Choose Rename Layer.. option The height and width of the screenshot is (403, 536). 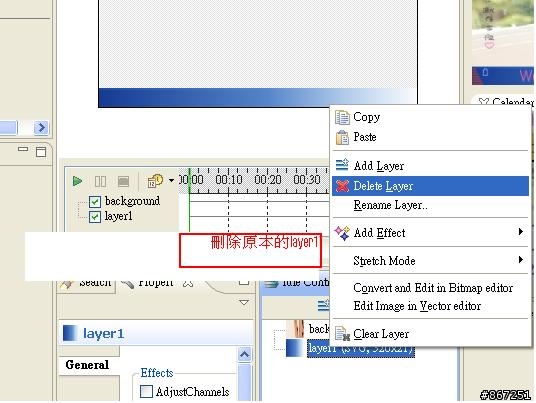click(430, 205)
